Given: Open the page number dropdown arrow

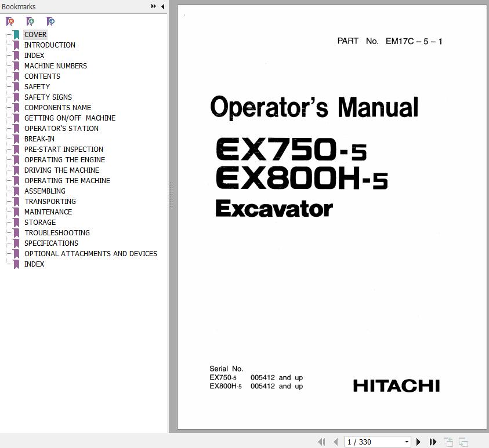Looking at the screenshot, I should (407, 442).
